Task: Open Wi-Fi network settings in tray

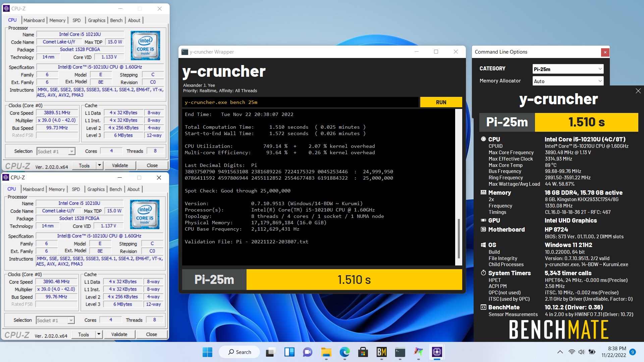Action: click(x=572, y=352)
